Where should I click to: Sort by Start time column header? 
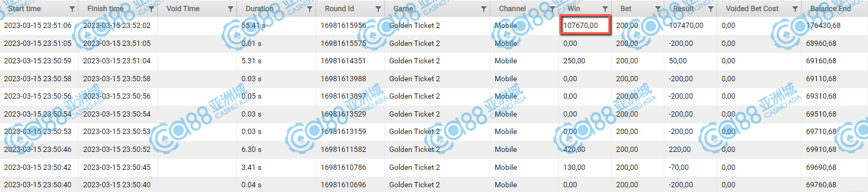[x=24, y=8]
